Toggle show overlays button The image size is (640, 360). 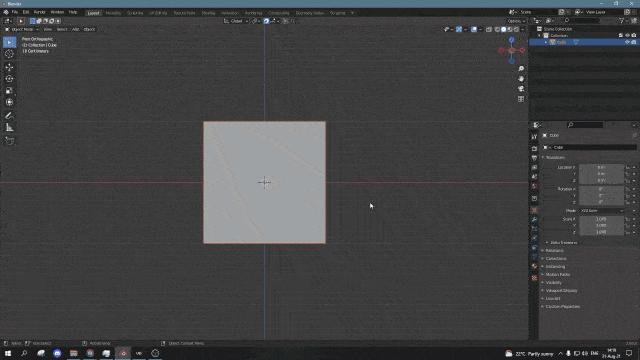pyautogui.click(x=474, y=29)
